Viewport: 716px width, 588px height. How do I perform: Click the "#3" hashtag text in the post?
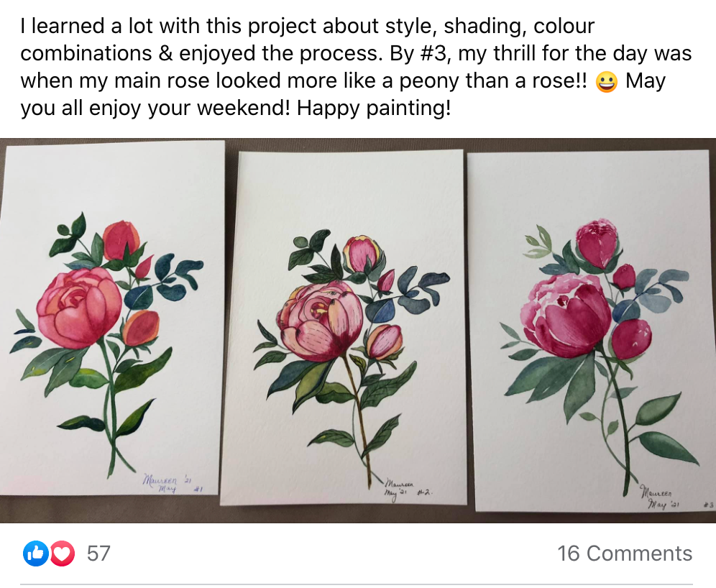[x=433, y=53]
